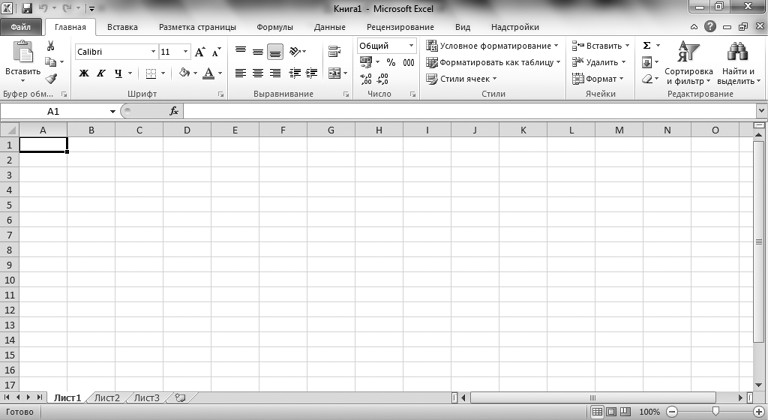Click the insert function fx icon
The image size is (768, 420).
(174, 111)
